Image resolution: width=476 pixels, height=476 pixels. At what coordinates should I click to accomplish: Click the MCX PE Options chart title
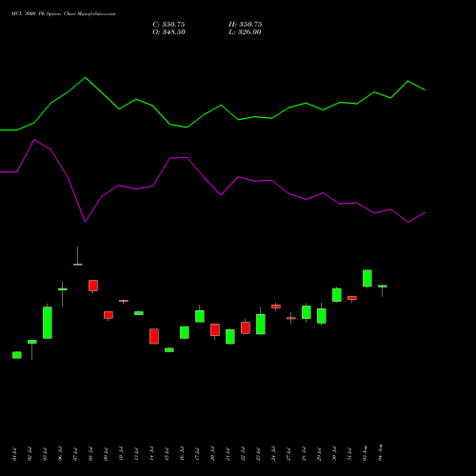click(64, 14)
